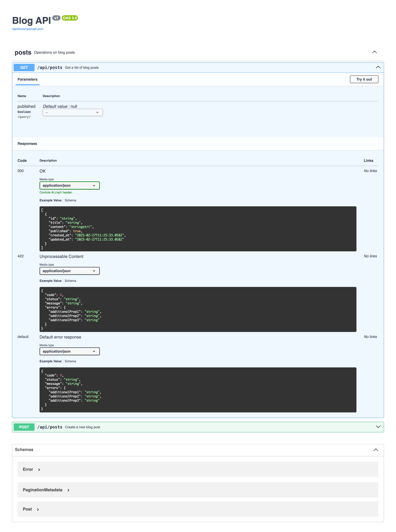Image resolution: width=396 pixels, height=532 pixels.
Task: Open the default response media type dropdown
Action: (x=69, y=351)
